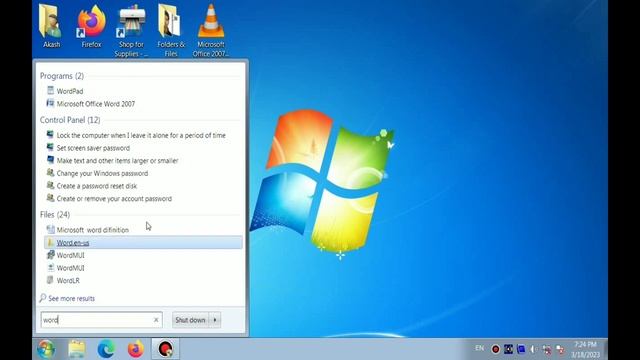Launch Microsoft Edge from the taskbar

(106, 349)
